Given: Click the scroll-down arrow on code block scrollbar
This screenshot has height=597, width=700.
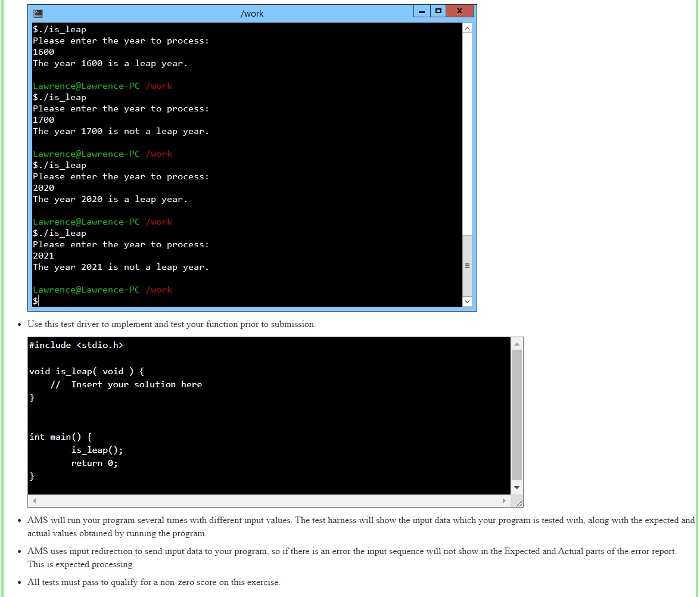Looking at the screenshot, I should point(517,487).
